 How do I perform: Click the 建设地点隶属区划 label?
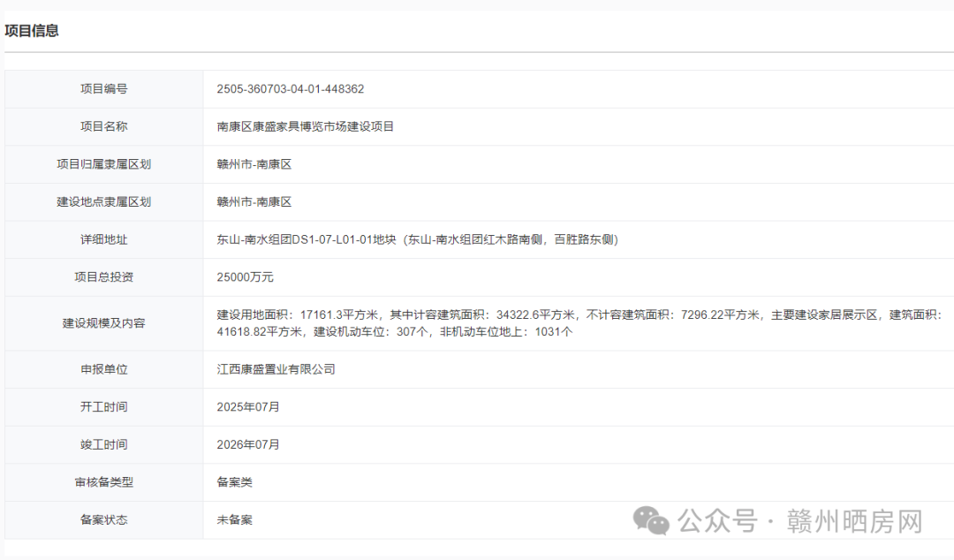point(104,202)
